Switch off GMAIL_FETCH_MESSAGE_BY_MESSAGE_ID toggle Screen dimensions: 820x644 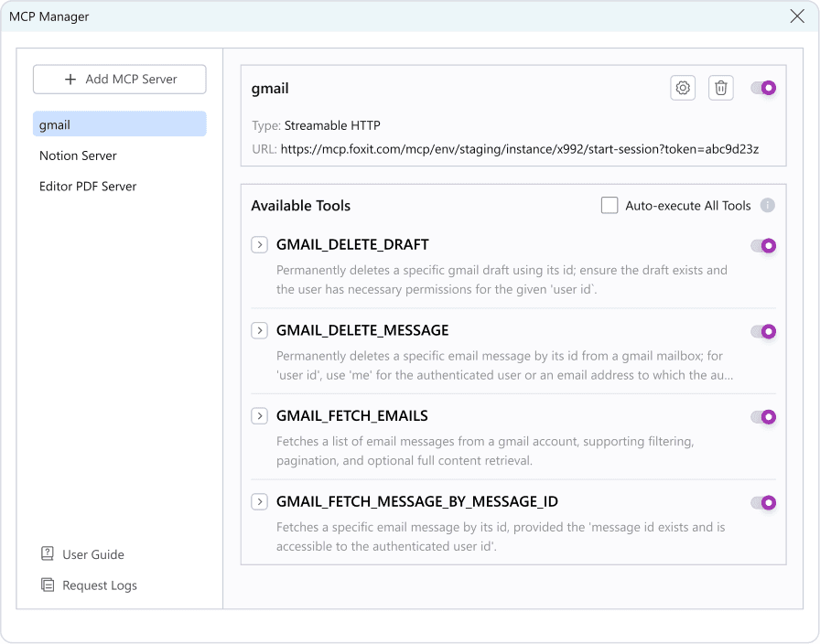[x=763, y=503]
